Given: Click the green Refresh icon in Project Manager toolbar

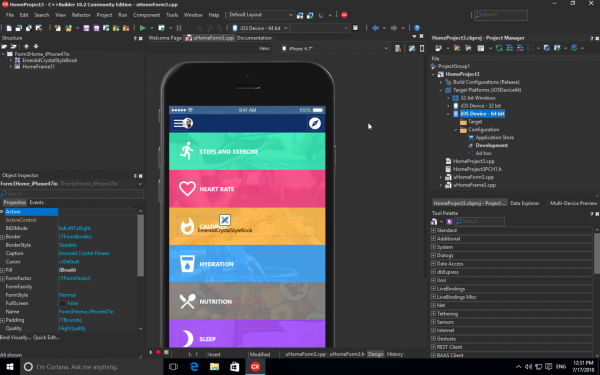Looking at the screenshot, I should point(499,48).
